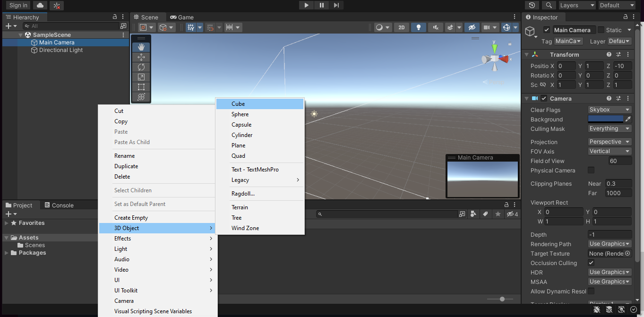Enable the Physical Camera checkbox
The image size is (644, 317).
click(x=591, y=170)
